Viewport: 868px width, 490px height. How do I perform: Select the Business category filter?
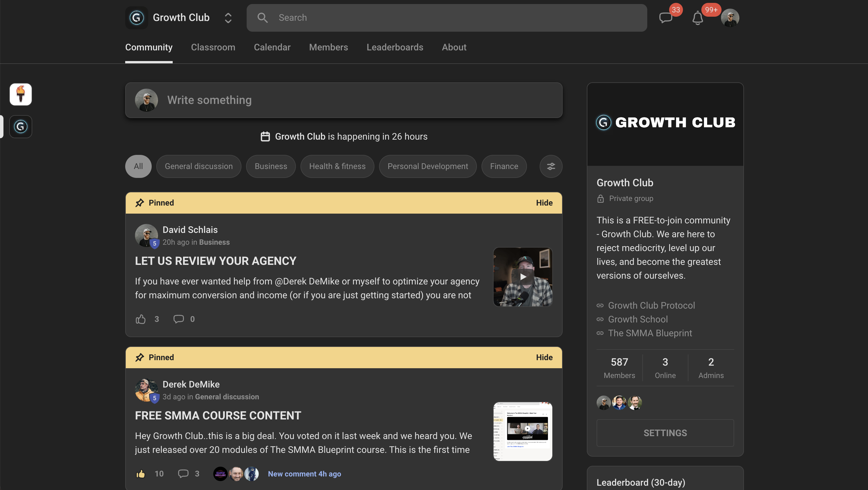point(271,166)
